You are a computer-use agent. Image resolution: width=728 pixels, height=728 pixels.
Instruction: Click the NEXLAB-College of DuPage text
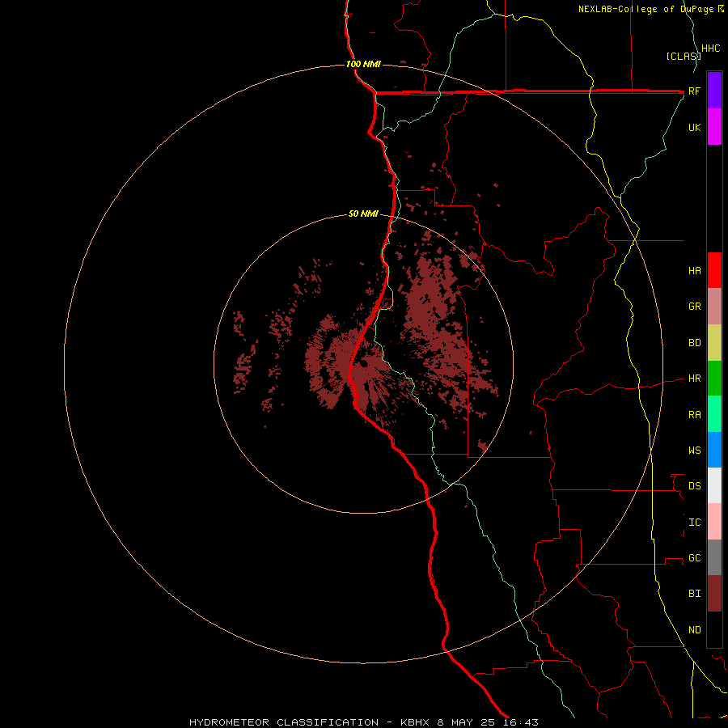pos(647,9)
